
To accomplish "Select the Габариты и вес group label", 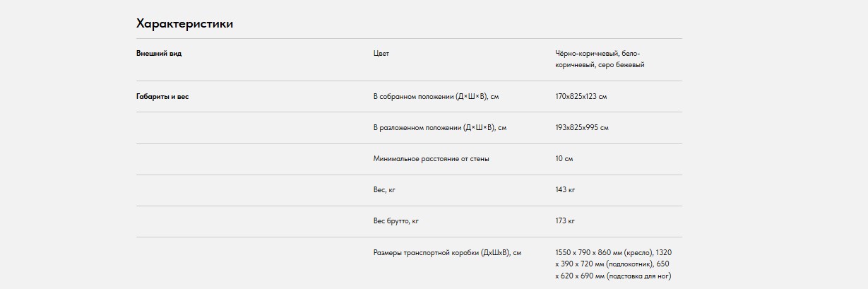I will coord(162,97).
